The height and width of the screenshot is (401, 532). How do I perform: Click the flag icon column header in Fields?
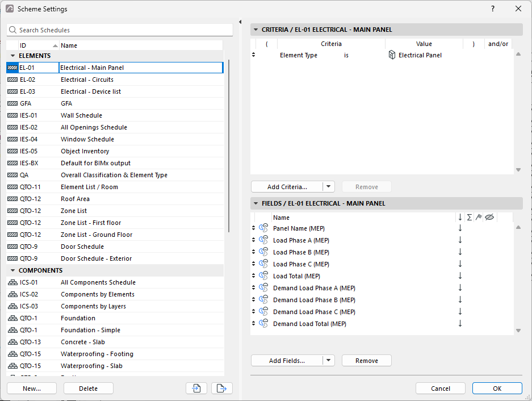[479, 218]
